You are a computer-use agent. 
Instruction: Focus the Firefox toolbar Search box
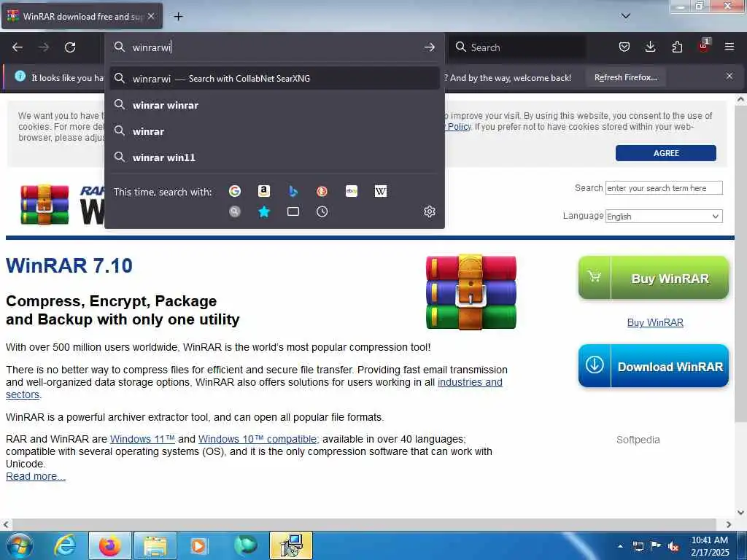pyautogui.click(x=519, y=47)
